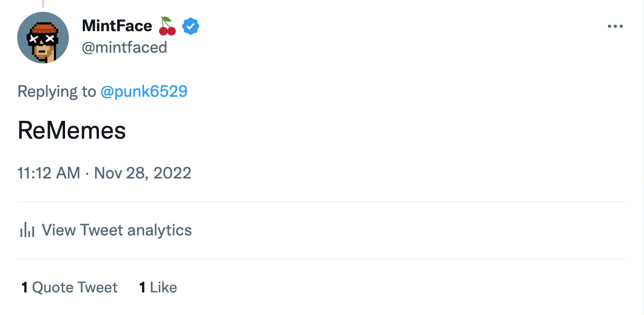This screenshot has width=644, height=315.
Task: Show who liked via 1 Like
Action: coord(163,288)
